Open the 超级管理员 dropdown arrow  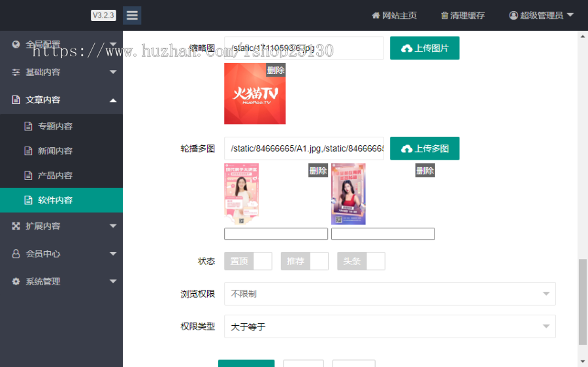(x=570, y=15)
